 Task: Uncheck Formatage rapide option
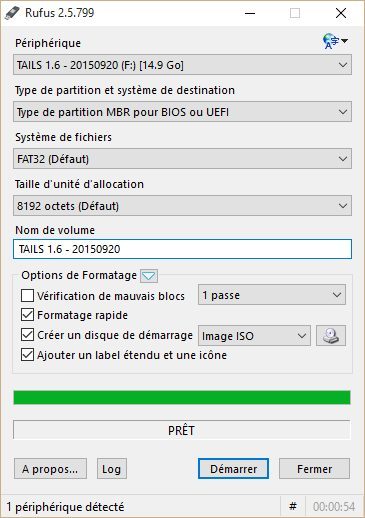(x=27, y=315)
